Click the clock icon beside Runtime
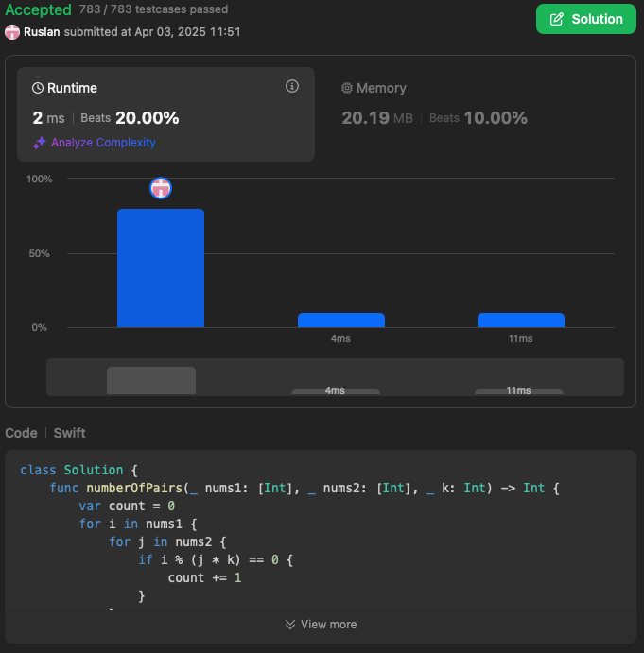This screenshot has height=653, width=644. click(38, 88)
